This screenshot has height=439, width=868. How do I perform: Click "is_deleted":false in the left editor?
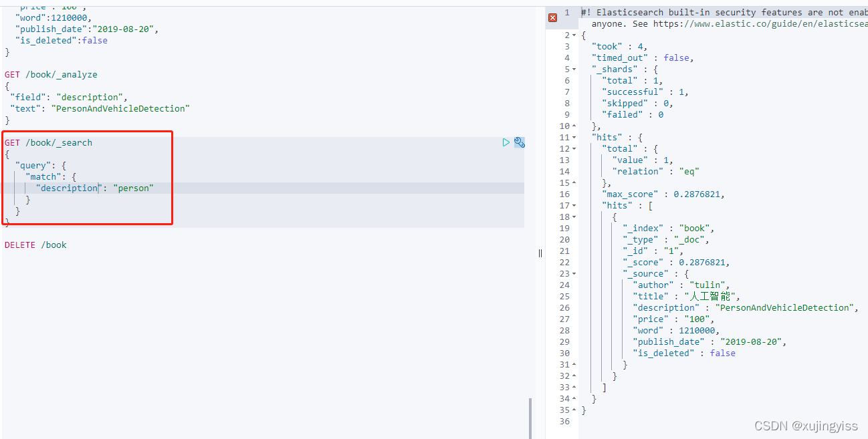62,40
